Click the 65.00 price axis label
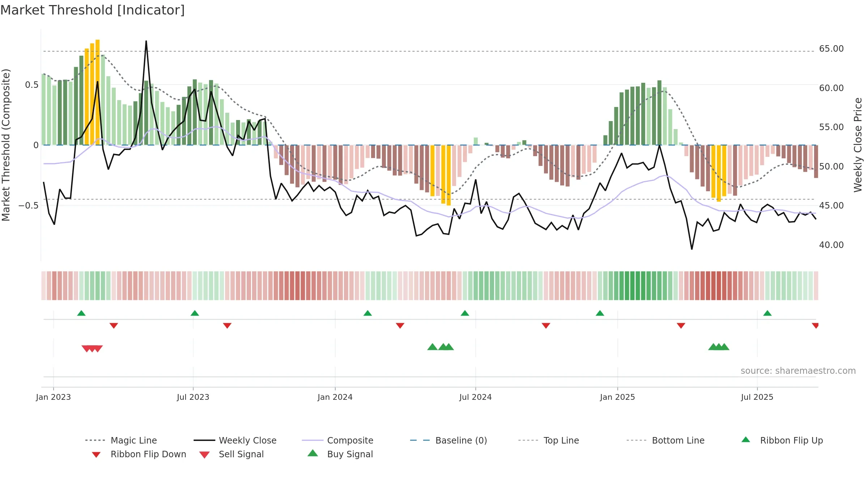This screenshot has width=868, height=488. (831, 49)
